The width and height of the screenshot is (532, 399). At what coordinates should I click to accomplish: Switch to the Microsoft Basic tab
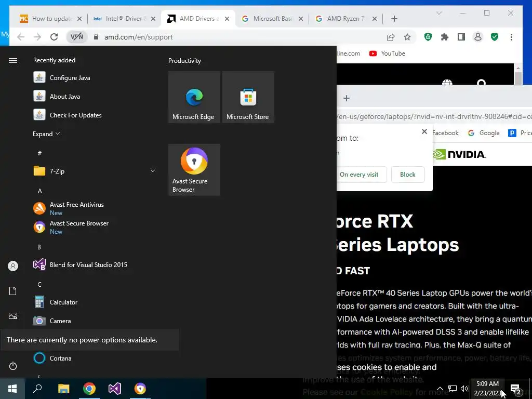click(272, 19)
